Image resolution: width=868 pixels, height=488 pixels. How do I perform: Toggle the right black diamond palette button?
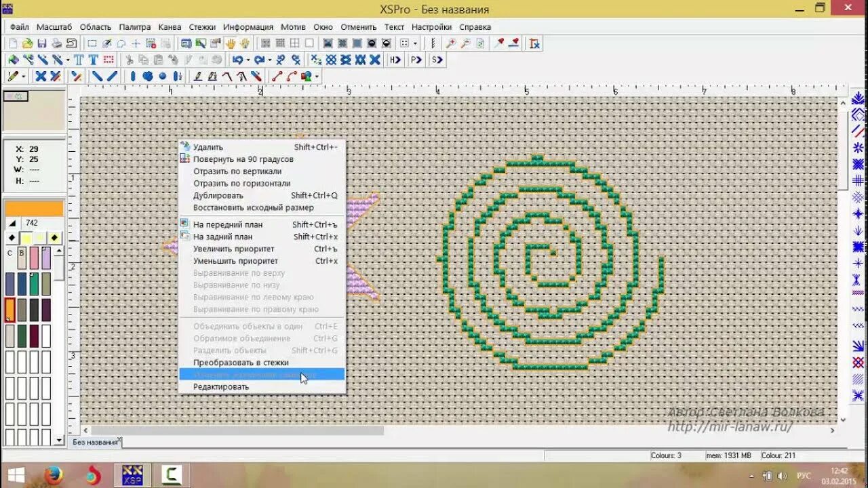(54, 238)
